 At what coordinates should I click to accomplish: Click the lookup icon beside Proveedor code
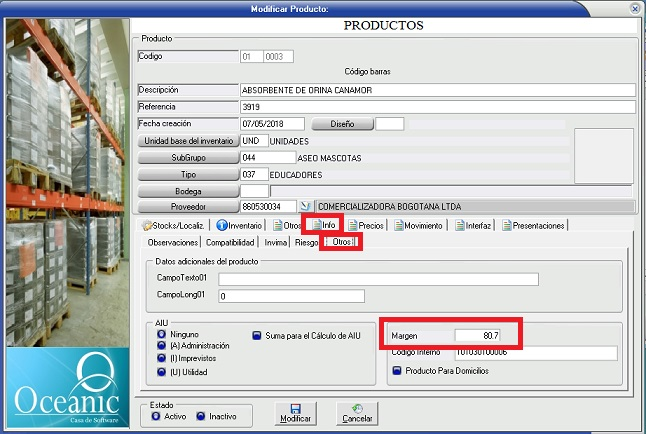click(x=305, y=206)
